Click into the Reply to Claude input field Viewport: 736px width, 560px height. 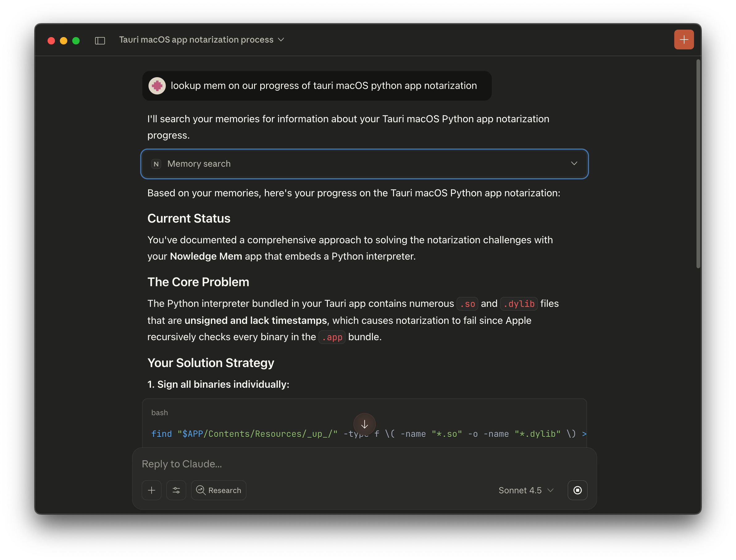[333, 464]
